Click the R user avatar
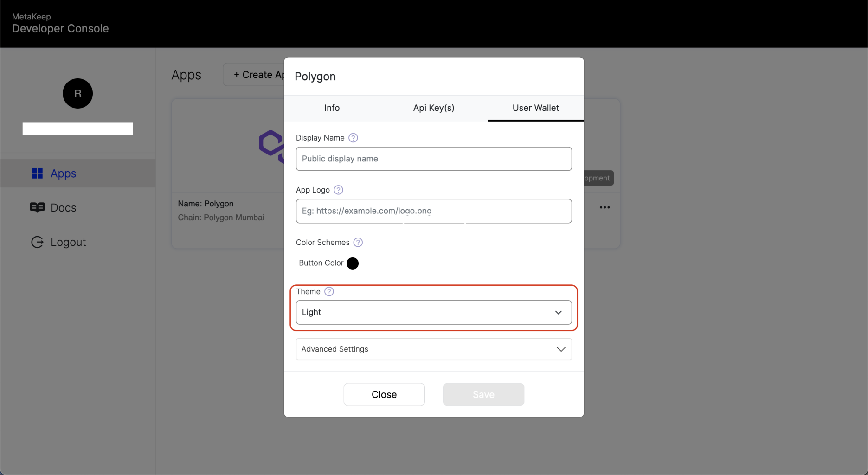Screen dimensions: 868x475 (x=77, y=94)
